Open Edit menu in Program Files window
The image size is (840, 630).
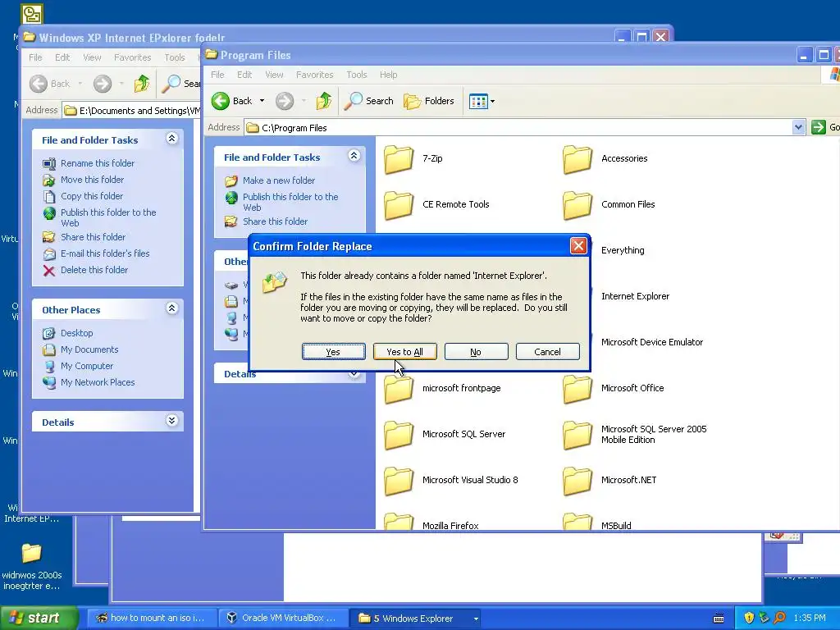[x=244, y=75]
